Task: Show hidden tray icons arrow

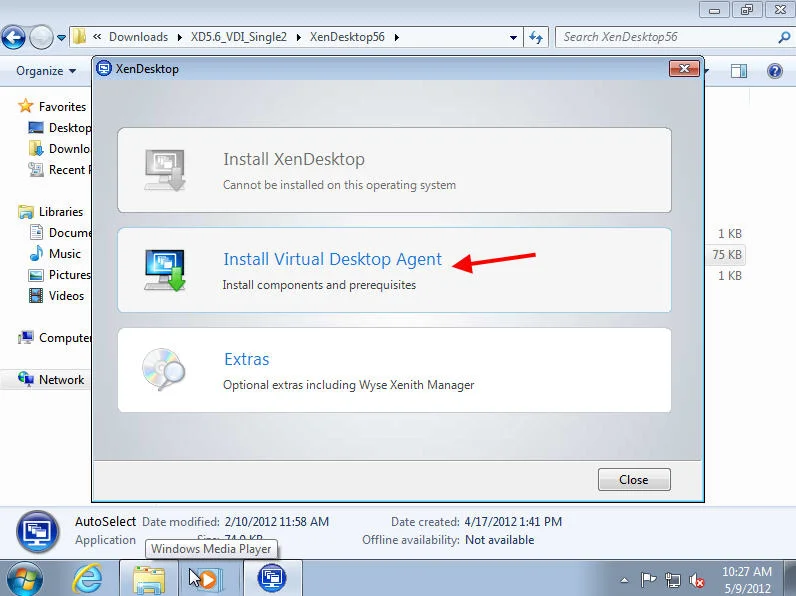Action: pos(625,580)
